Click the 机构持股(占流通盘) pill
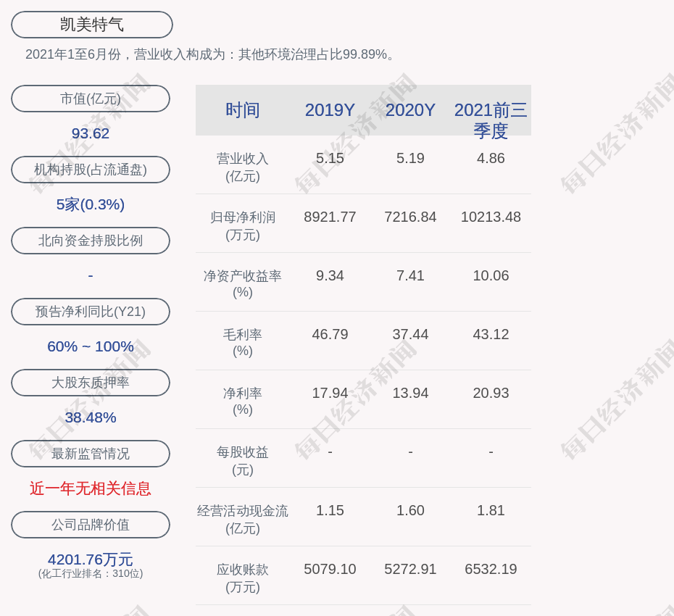The image size is (674, 616). 91,170
